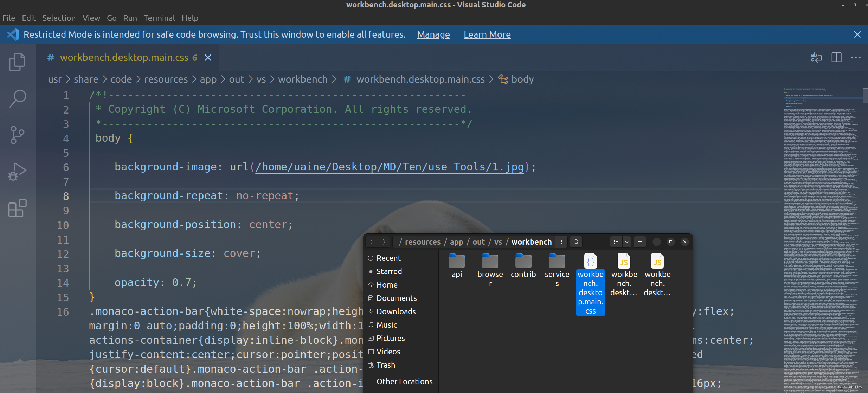Screen dimensions: 868x393
Task: Open editor More Actions ellipsis
Action: (x=856, y=57)
